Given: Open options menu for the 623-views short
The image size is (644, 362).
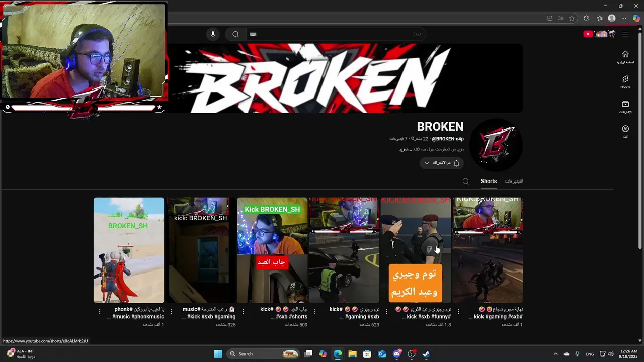Looking at the screenshot, I should (x=314, y=312).
